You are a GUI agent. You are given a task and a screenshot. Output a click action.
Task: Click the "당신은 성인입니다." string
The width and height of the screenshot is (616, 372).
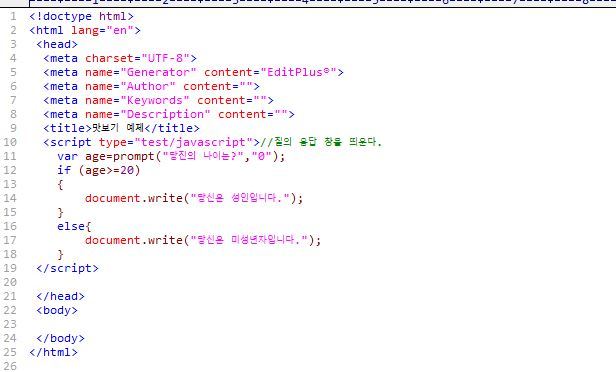(x=240, y=198)
